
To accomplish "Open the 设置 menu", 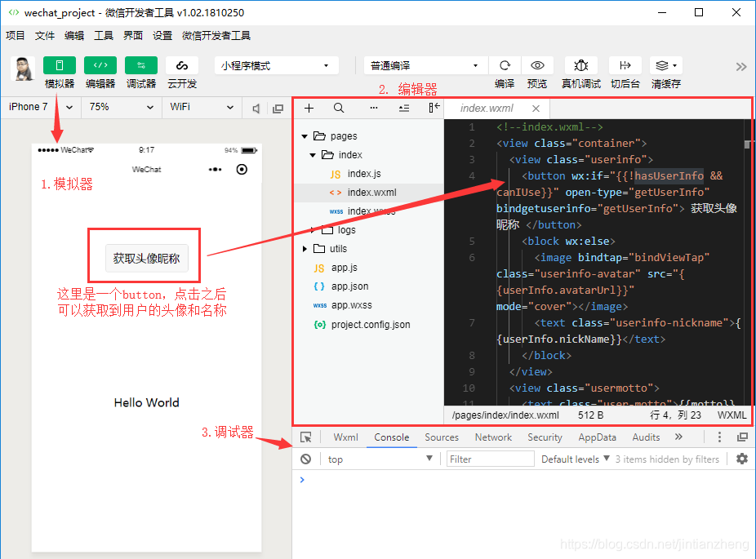I will [162, 36].
